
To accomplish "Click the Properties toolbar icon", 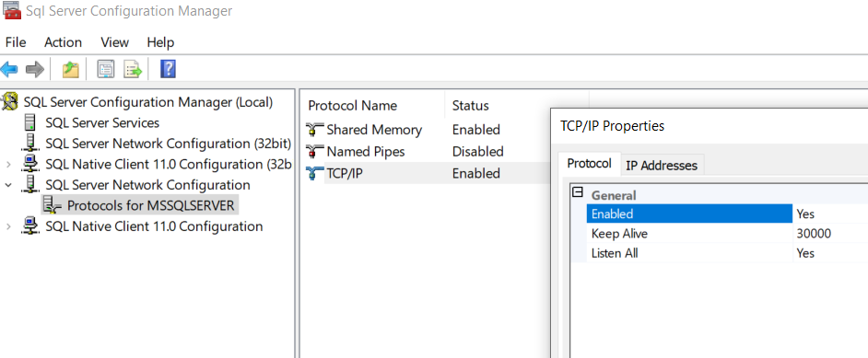I will (106, 70).
